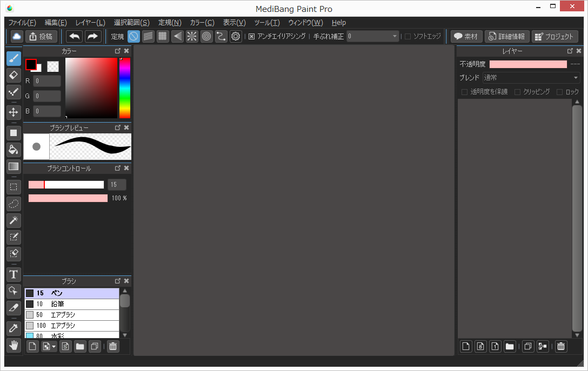Image resolution: width=588 pixels, height=371 pixels.
Task: Open the new-brush dropdown arrow in the brush panel
Action: (x=54, y=346)
